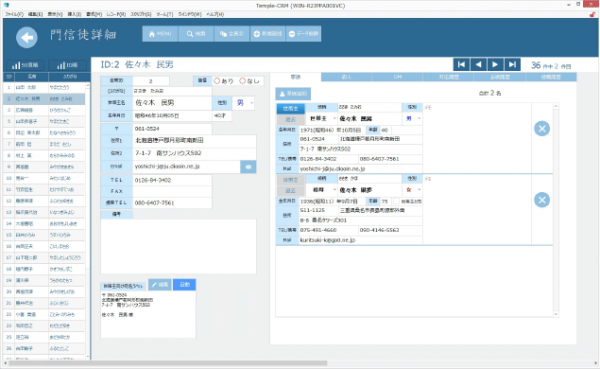Click the horizontal scrollbar at window bottom
The height and width of the screenshot is (369, 600).
[168, 363]
